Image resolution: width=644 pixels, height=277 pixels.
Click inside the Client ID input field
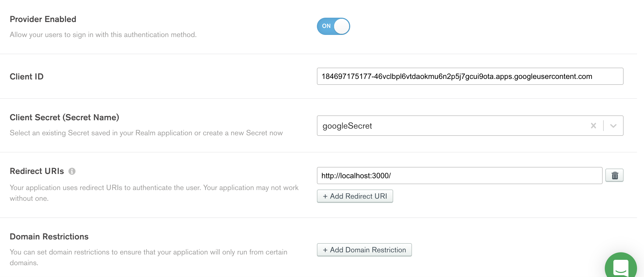pyautogui.click(x=470, y=76)
